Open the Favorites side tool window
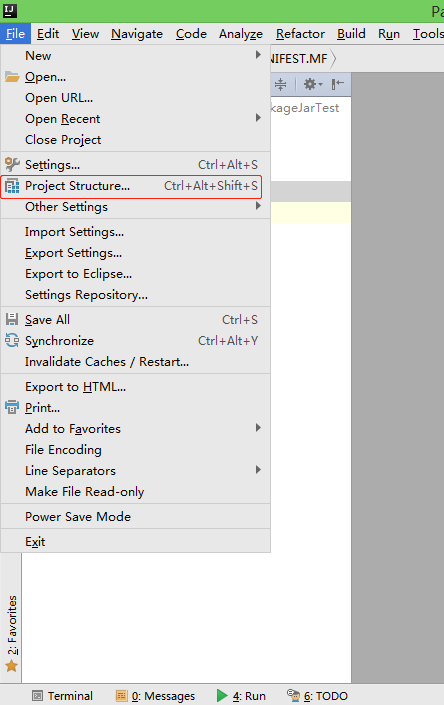 pyautogui.click(x=12, y=634)
